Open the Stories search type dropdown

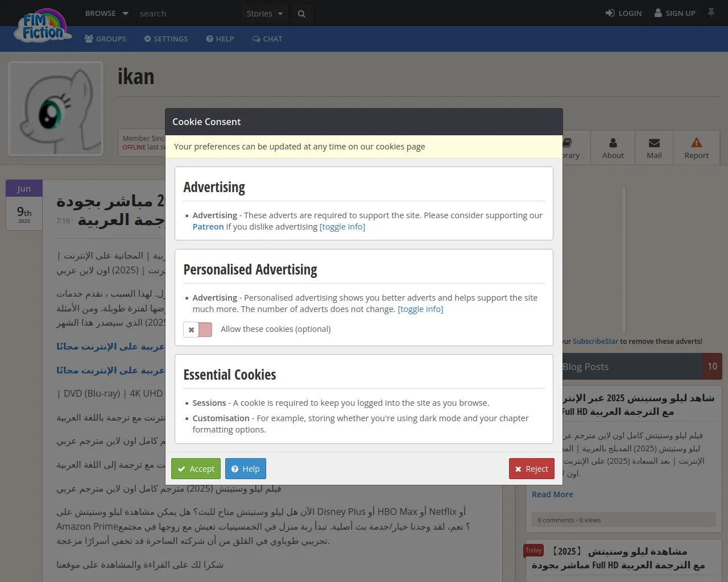click(x=264, y=14)
